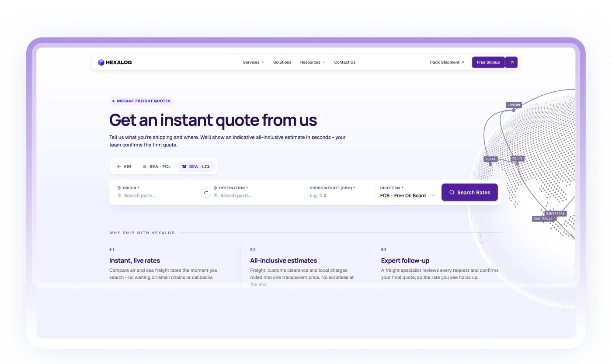This screenshot has width=612, height=364.
Task: Click the "All-inclusive estimates" heading
Action: click(284, 260)
